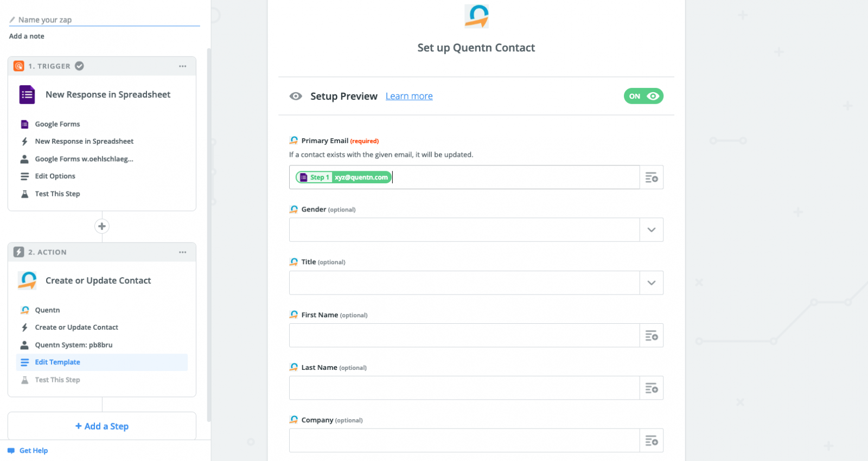Viewport: 868px width, 461px height.
Task: Turn off the Setup Preview toggle
Action: click(643, 96)
